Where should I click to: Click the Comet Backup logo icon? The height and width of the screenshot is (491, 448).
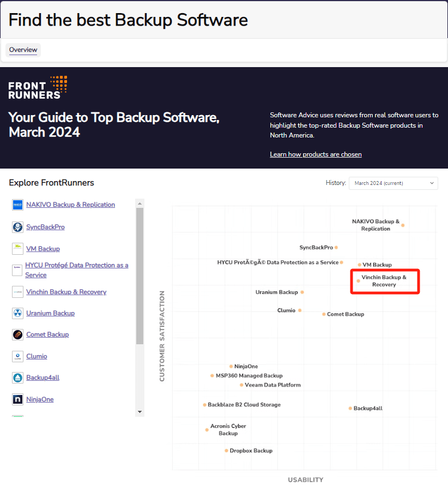pyautogui.click(x=17, y=334)
